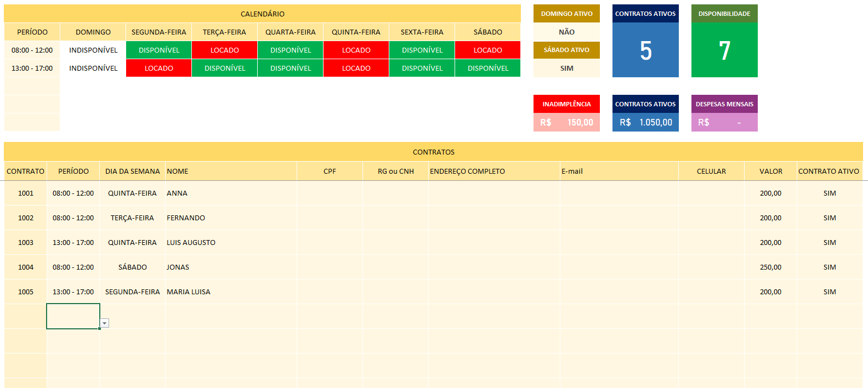Viewport: 868px width, 388px height.
Task: Select the CONTRATO ATIVO cell for contract 1001
Action: (829, 193)
